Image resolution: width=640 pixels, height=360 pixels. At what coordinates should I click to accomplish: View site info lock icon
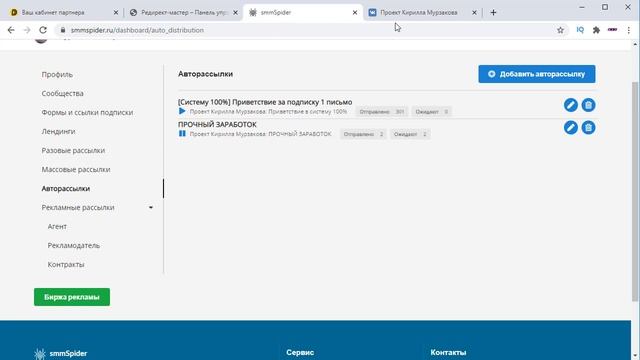point(63,30)
